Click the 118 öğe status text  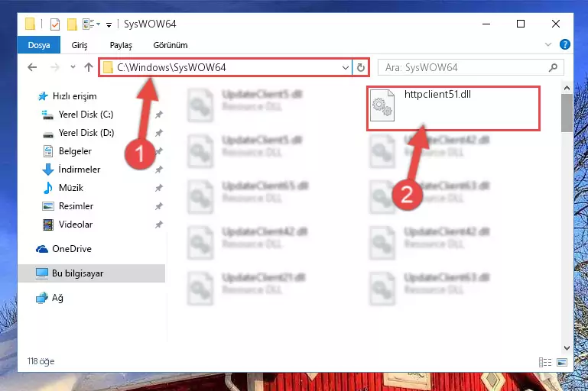click(x=41, y=361)
